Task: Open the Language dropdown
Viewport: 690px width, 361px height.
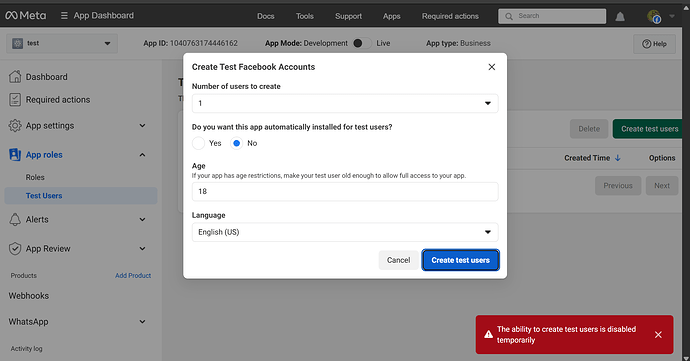Action: [x=345, y=232]
